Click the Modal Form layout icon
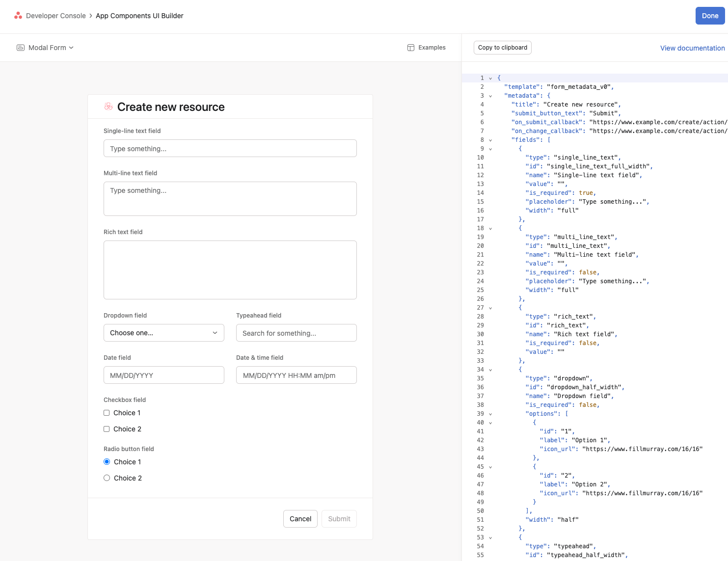728x561 pixels. tap(21, 48)
